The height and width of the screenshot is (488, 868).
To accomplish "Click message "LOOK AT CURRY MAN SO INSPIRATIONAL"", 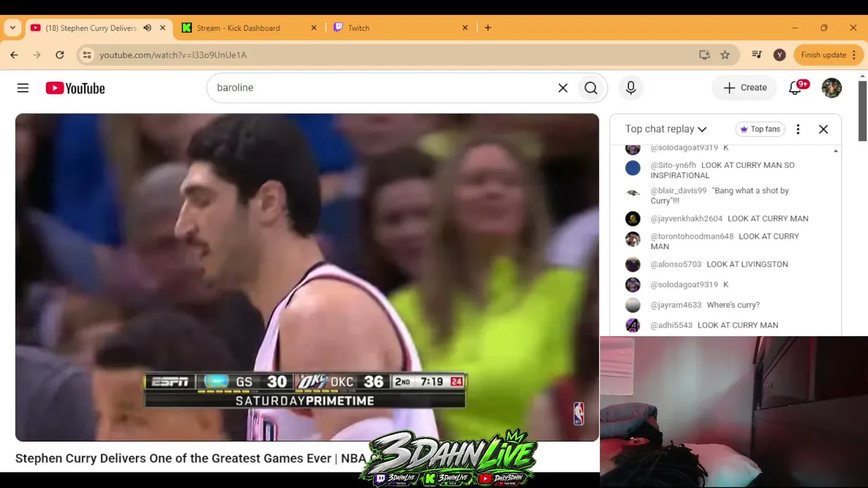I will 722,170.
